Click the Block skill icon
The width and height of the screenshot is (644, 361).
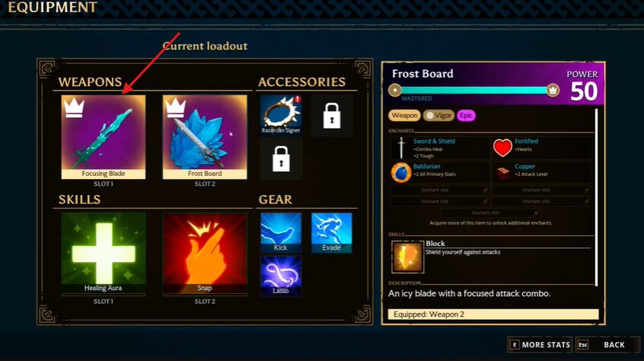click(407, 257)
